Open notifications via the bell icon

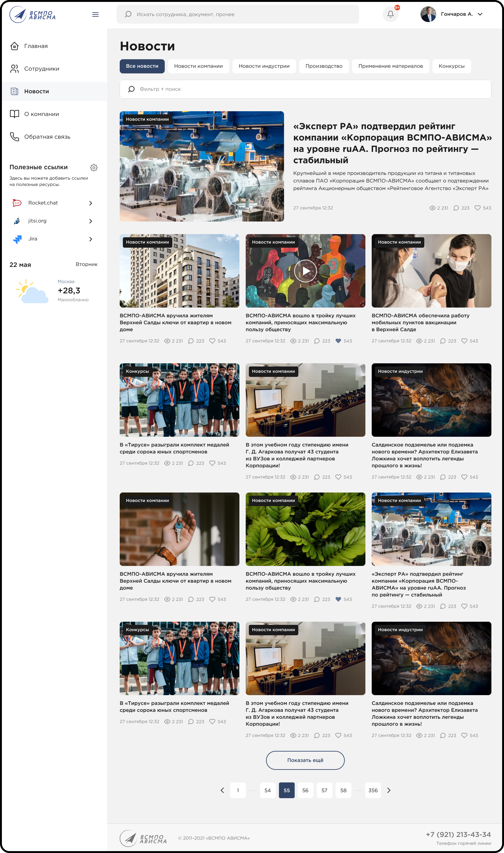click(x=391, y=14)
